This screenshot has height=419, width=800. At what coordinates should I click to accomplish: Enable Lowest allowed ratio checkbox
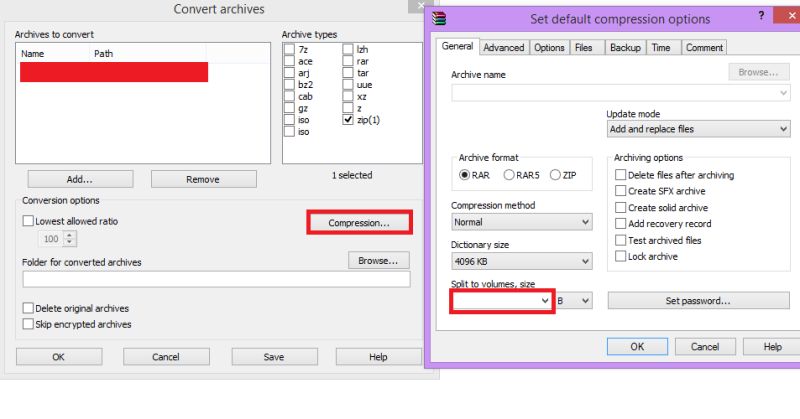click(x=28, y=221)
